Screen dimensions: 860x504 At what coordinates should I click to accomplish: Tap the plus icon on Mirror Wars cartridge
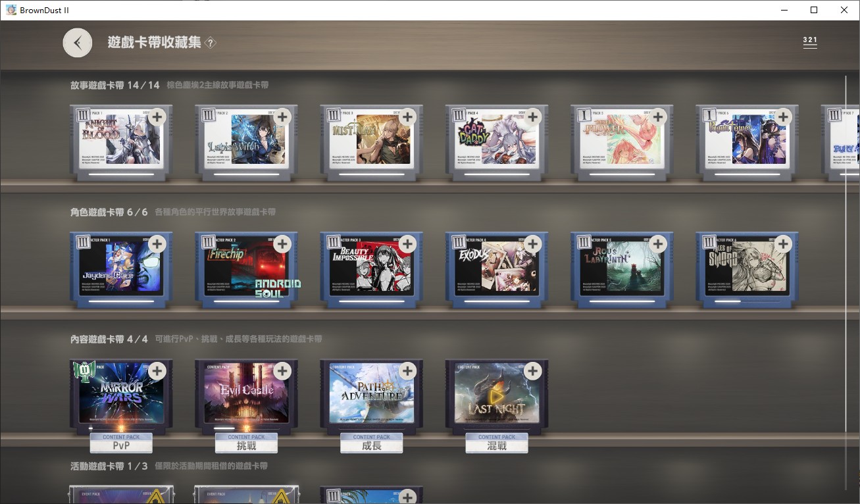tap(157, 371)
